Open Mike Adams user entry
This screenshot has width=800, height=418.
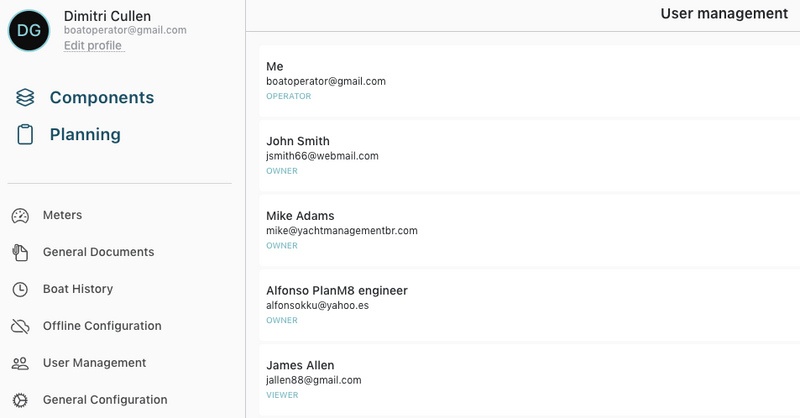click(x=520, y=229)
